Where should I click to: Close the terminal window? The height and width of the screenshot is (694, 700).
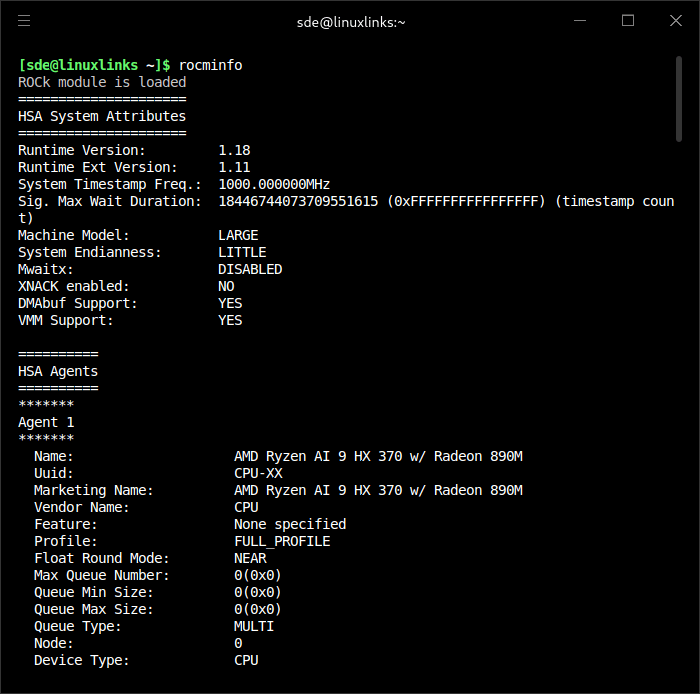tap(676, 21)
